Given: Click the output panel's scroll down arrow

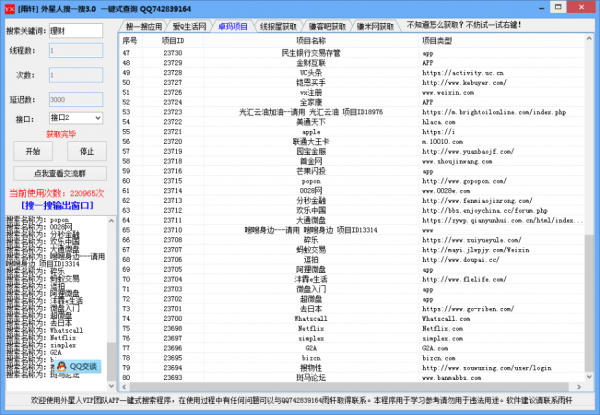Looking at the screenshot, I should click(x=111, y=386).
